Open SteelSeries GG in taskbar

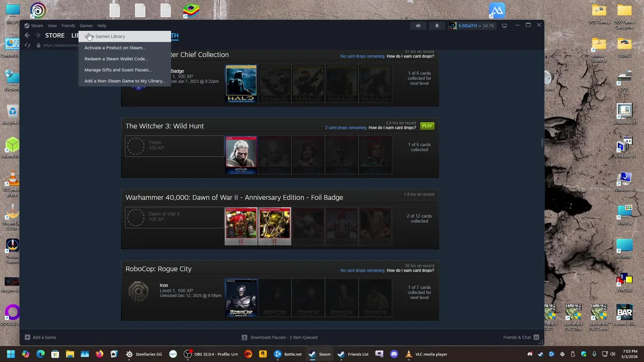click(144, 354)
